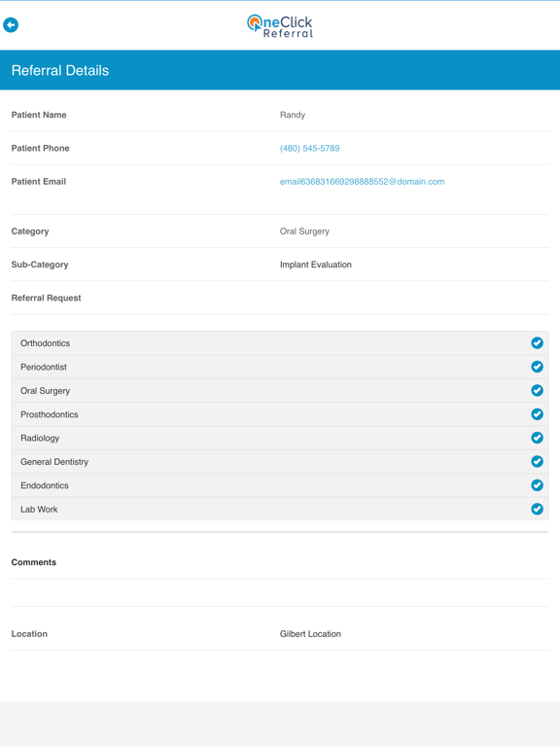Click the Patient Name label
560x747 pixels.
pyautogui.click(x=39, y=115)
